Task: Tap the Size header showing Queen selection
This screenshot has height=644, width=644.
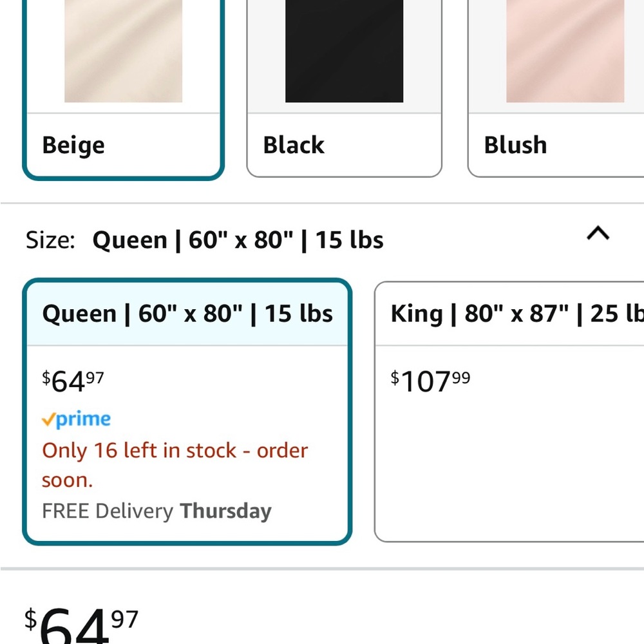Action: coord(238,240)
